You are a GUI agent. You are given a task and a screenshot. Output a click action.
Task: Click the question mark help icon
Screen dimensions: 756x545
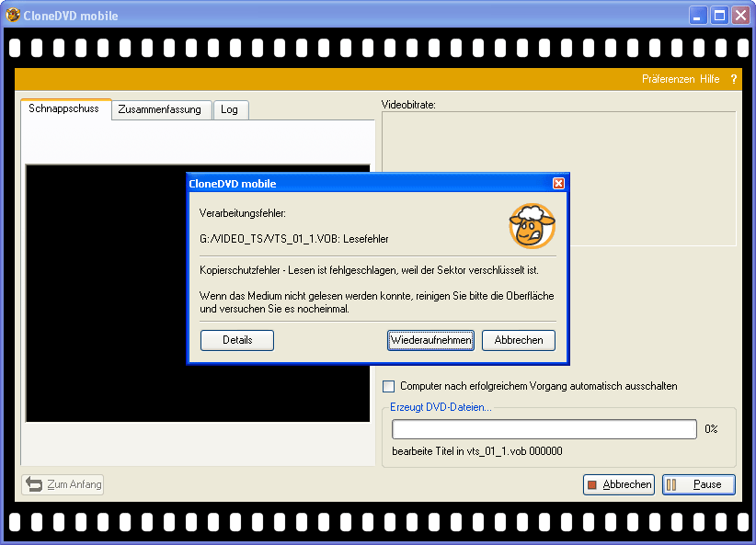point(733,79)
